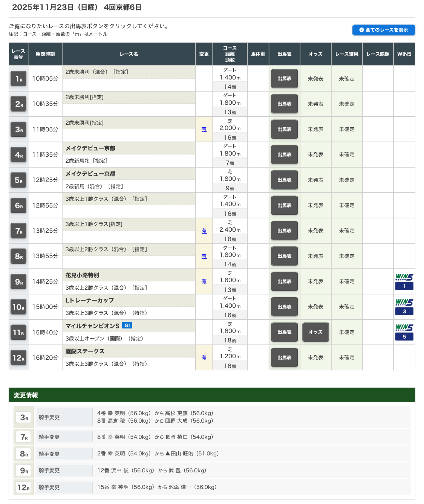Screen dimensions: 424x504
Task: Click the WIN5 leg 5 icon
Action: tap(404, 332)
